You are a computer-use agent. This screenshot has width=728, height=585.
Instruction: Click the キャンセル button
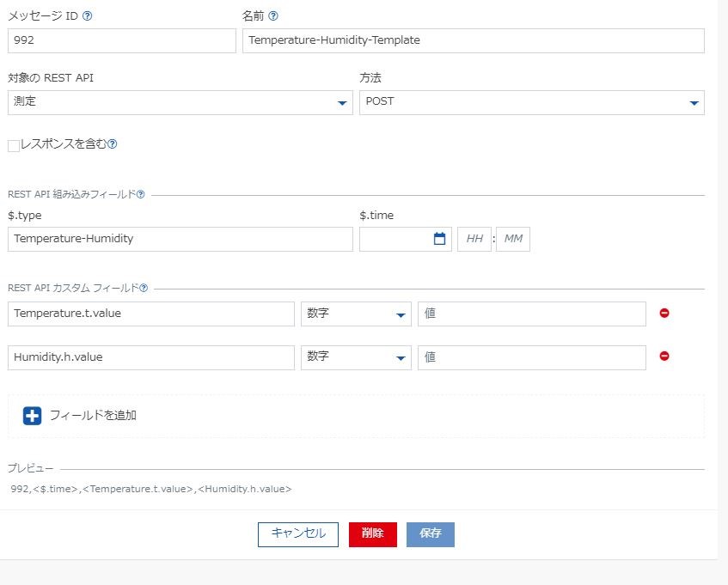[298, 534]
